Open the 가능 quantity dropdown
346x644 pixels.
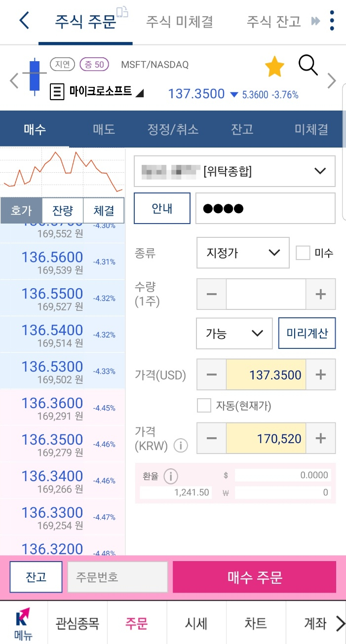pyautogui.click(x=234, y=334)
